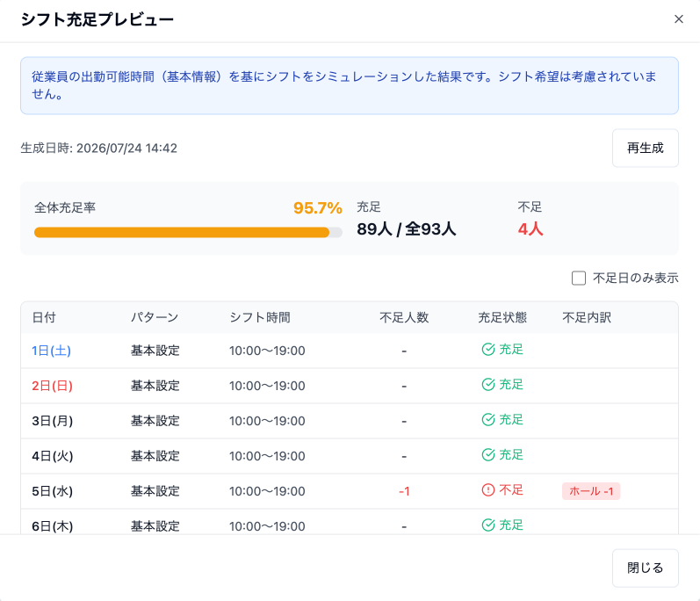Click 10:00〜19:00 shift time in 3日(月) row
The width and height of the screenshot is (700, 601).
267,421
